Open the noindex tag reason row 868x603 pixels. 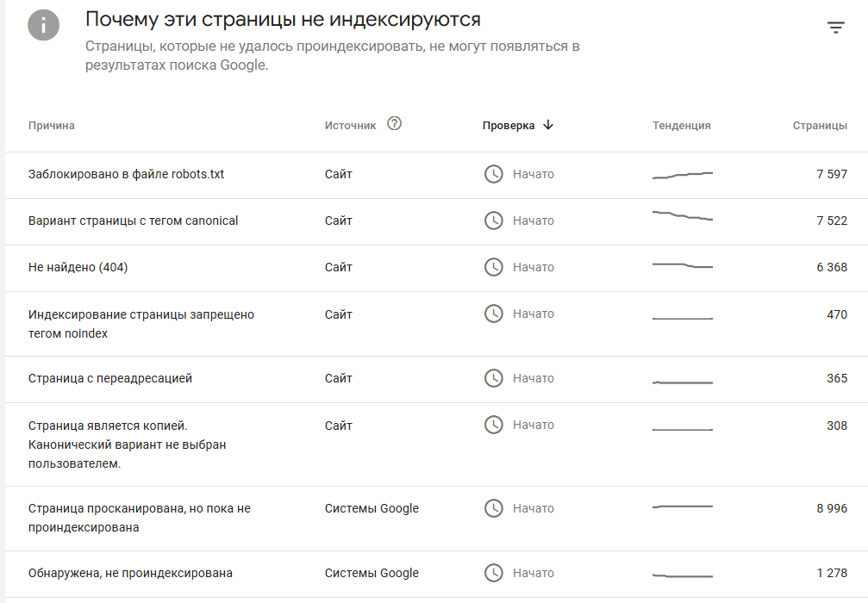coord(437,324)
